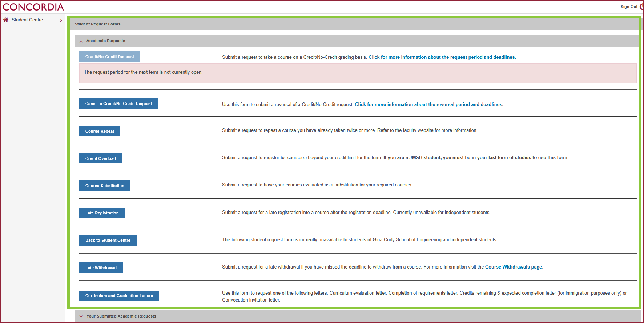644x323 pixels.
Task: Open the Late Registration form
Action: (x=102, y=213)
